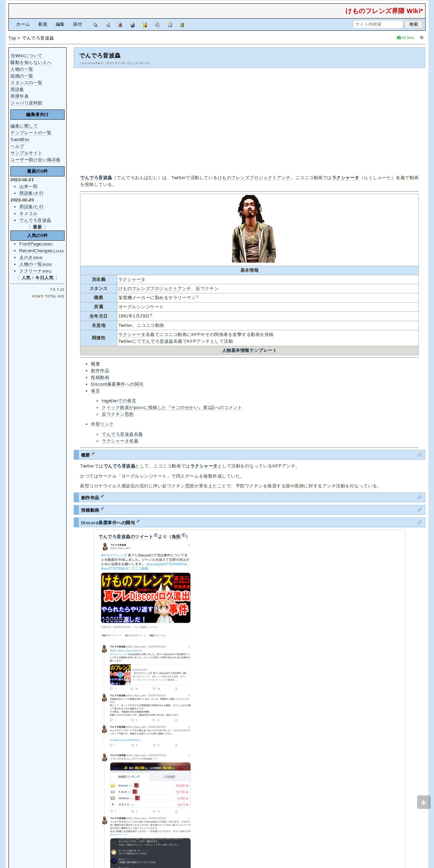Click the diff icon showing two small pages
This screenshot has height=868, width=434.
coord(95,25)
